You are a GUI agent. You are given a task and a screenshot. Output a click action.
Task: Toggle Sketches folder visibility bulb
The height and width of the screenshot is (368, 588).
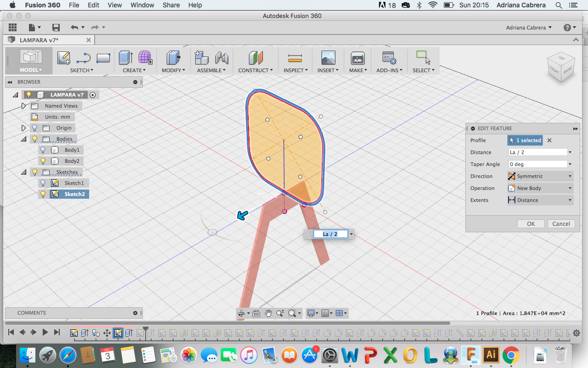point(34,172)
